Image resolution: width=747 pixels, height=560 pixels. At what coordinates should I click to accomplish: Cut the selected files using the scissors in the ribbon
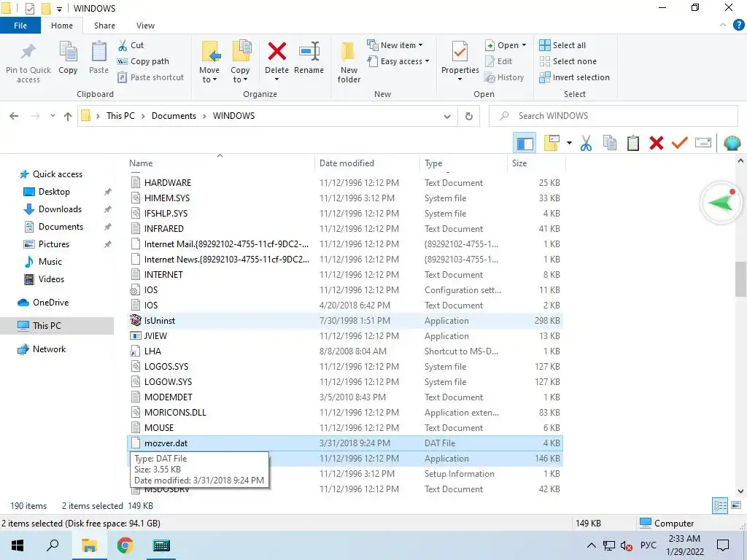click(x=131, y=45)
